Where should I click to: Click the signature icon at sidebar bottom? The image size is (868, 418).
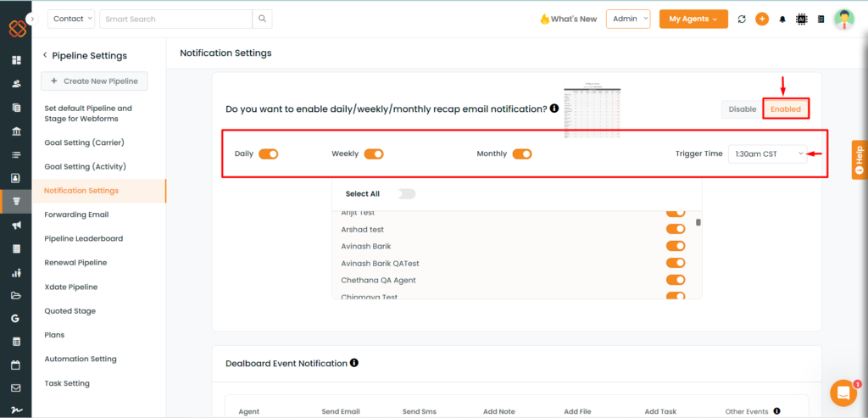(16, 410)
